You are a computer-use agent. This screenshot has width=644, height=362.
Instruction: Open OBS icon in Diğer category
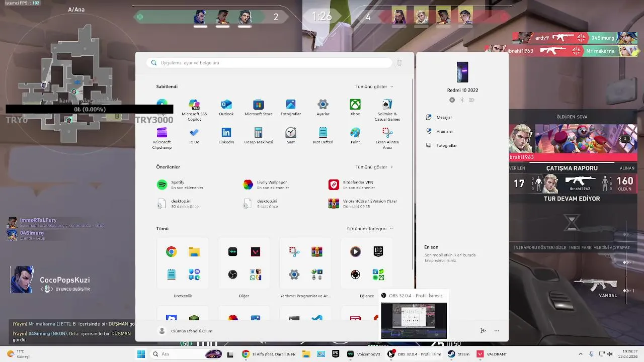pyautogui.click(x=233, y=275)
